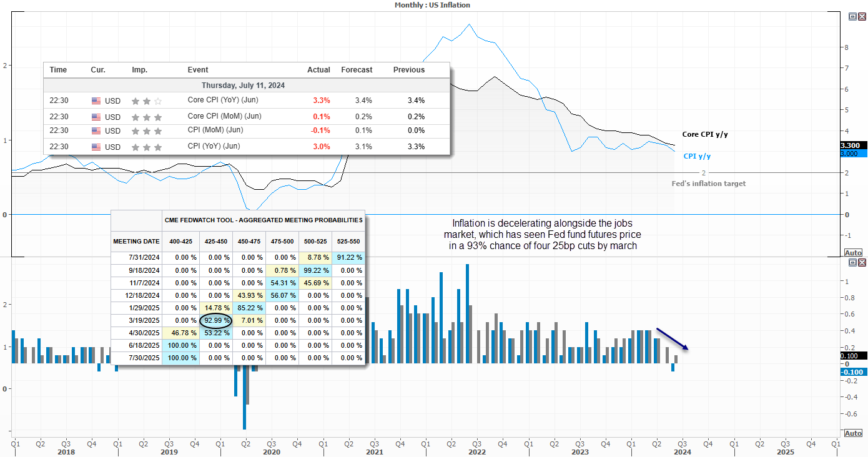Screen dimensions: 868x457
Task: Click the 85.22 % probability cell
Action: point(249,308)
